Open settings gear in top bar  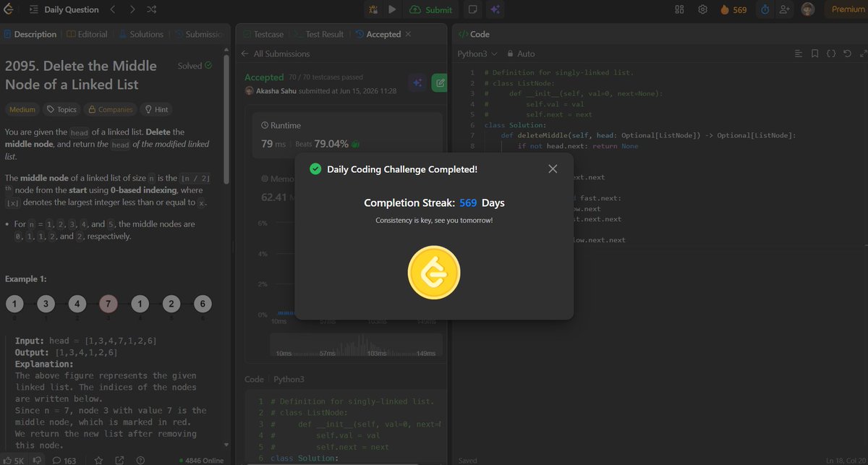tap(702, 9)
